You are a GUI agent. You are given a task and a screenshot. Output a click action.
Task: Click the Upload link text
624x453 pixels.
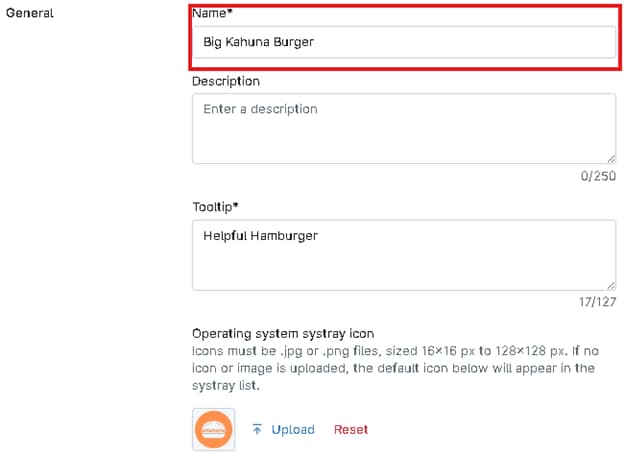(x=293, y=430)
